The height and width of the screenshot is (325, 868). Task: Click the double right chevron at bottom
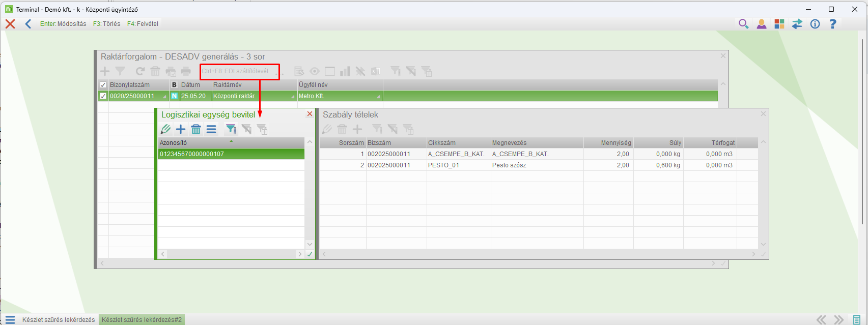pos(838,320)
